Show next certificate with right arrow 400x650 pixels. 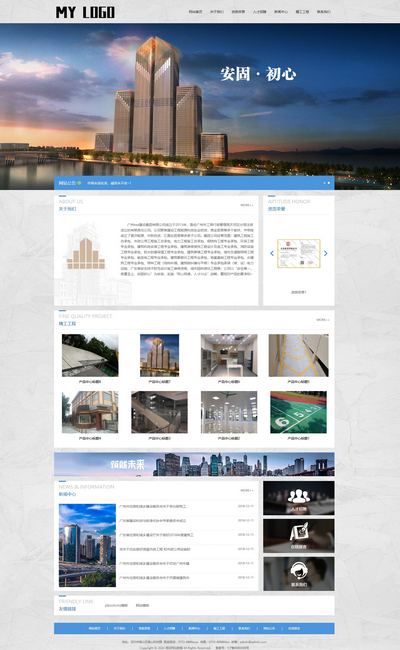pos(325,253)
